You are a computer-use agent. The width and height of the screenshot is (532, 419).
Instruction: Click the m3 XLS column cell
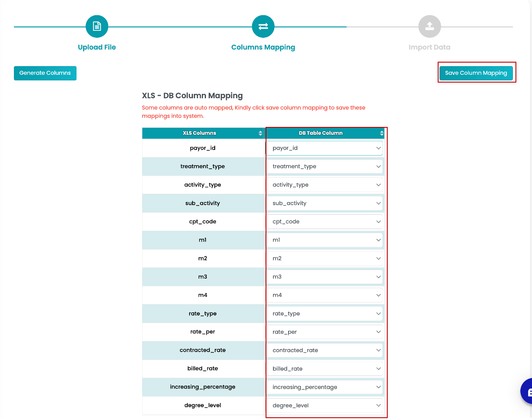coord(203,277)
